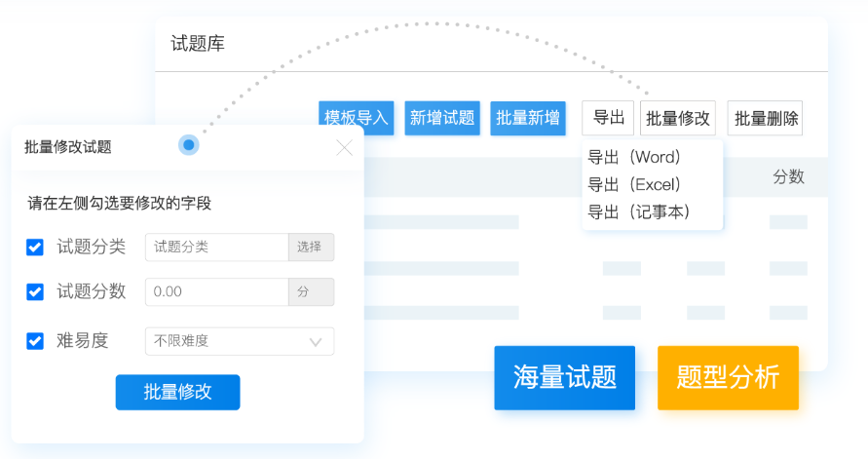Open 批量修改 from the toolbar

pyautogui.click(x=679, y=118)
